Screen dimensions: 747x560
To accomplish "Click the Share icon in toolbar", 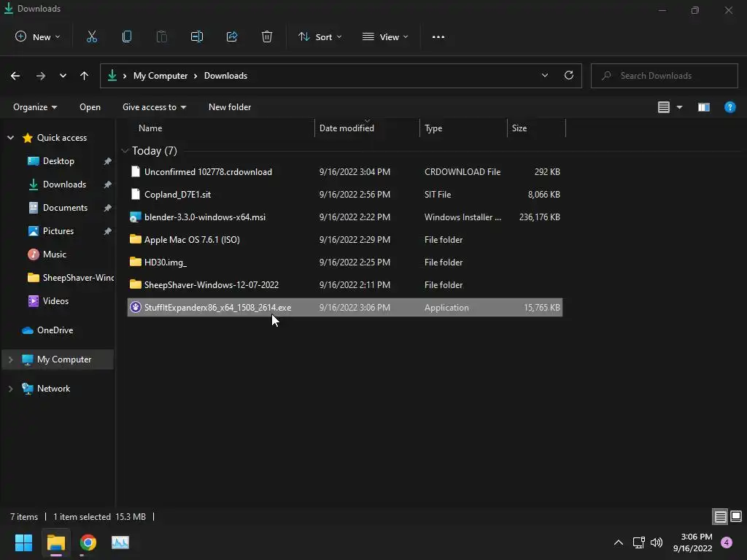I will pyautogui.click(x=232, y=36).
